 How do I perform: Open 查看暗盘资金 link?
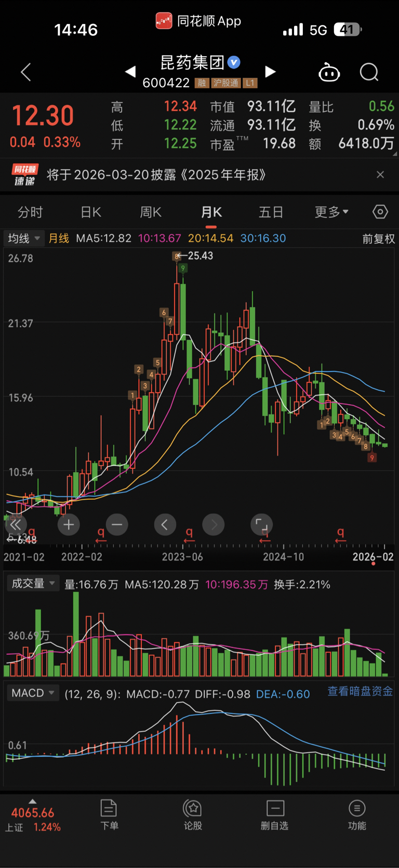(360, 691)
